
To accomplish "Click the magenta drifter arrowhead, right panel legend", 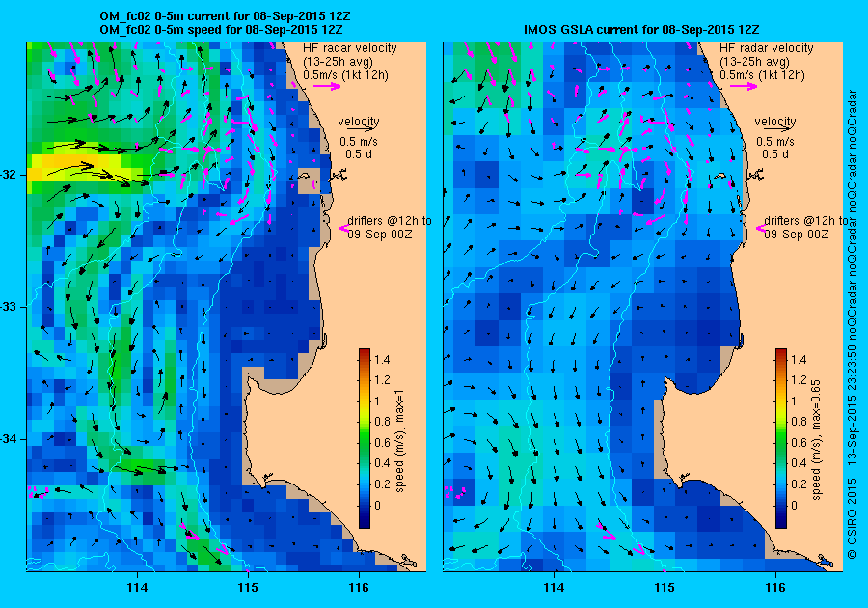I will 760,228.
